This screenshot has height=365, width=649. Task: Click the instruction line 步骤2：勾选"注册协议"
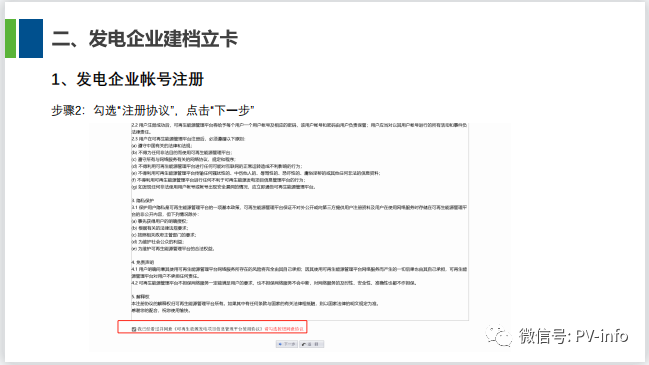pos(153,110)
